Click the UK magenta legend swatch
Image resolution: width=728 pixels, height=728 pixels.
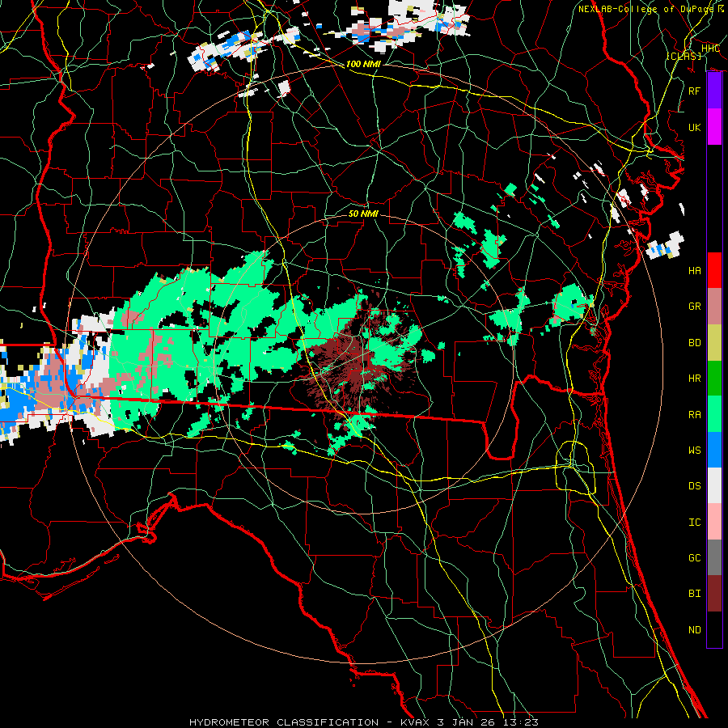pyautogui.click(x=714, y=127)
